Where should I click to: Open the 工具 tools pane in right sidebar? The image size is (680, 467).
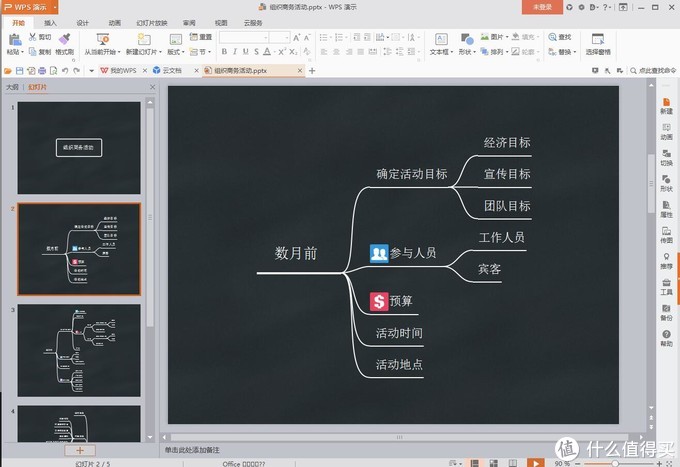[667, 287]
